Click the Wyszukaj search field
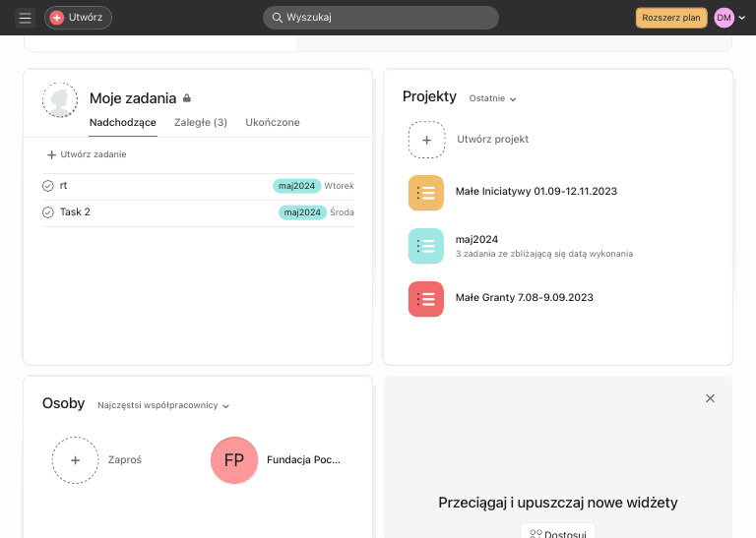 point(381,18)
